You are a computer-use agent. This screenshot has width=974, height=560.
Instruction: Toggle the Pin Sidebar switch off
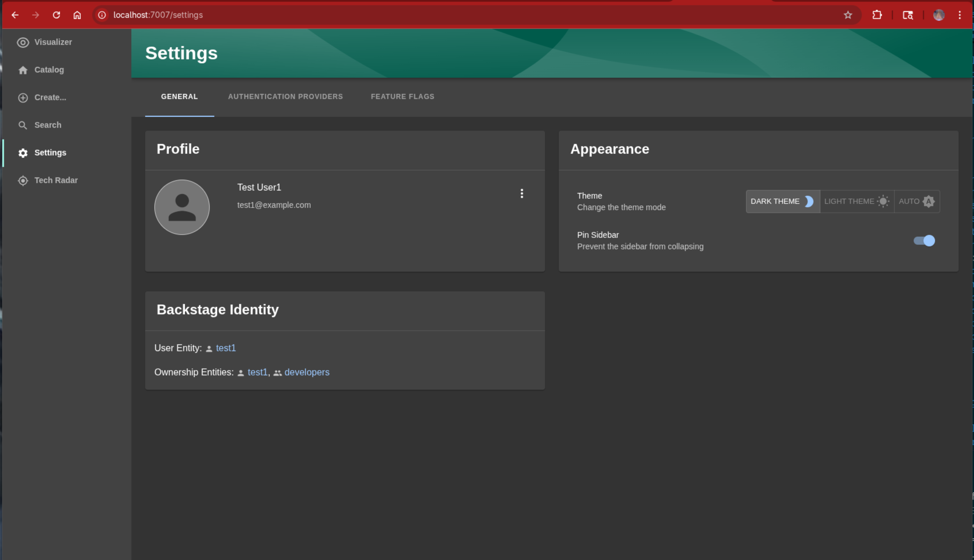pyautogui.click(x=924, y=241)
